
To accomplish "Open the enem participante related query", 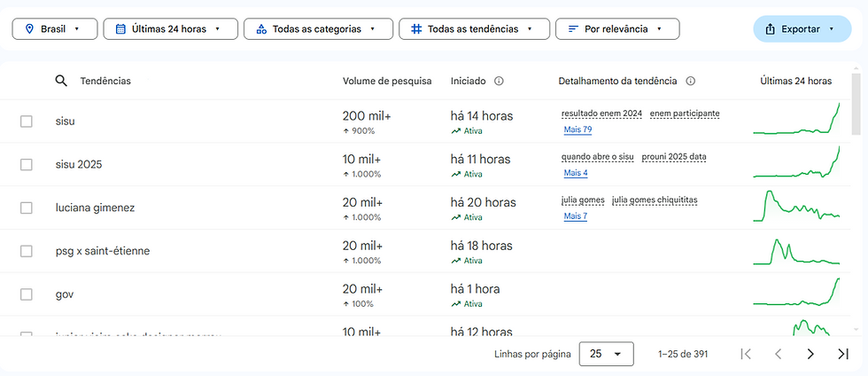I will pos(685,114).
